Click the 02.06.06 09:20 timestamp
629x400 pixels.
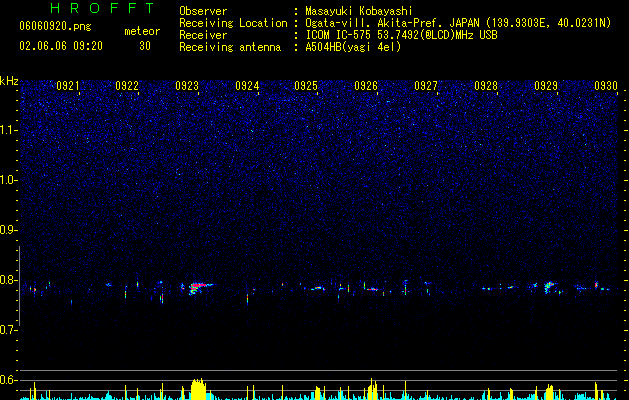[x=61, y=46]
